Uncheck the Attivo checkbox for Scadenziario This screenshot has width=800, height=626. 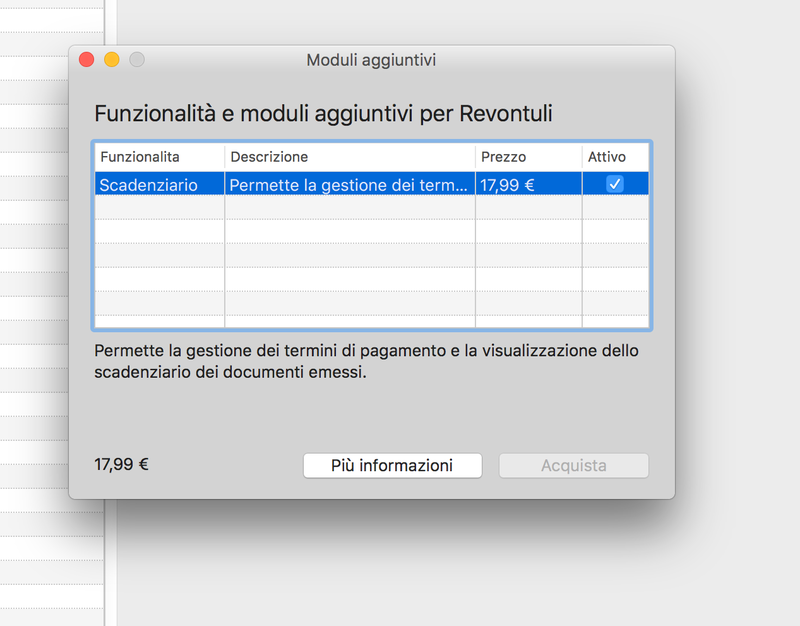[615, 184]
